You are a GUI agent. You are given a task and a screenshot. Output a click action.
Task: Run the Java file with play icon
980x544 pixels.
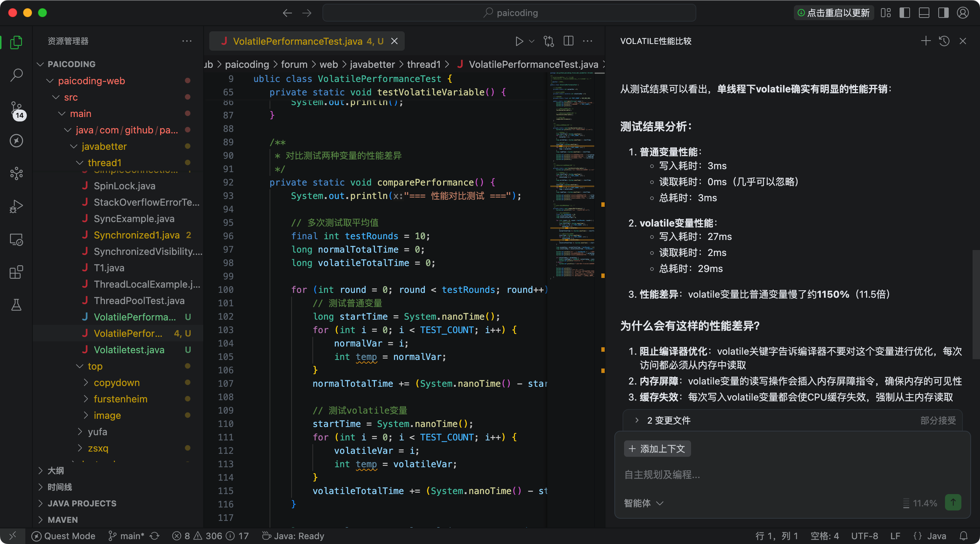[x=519, y=41]
